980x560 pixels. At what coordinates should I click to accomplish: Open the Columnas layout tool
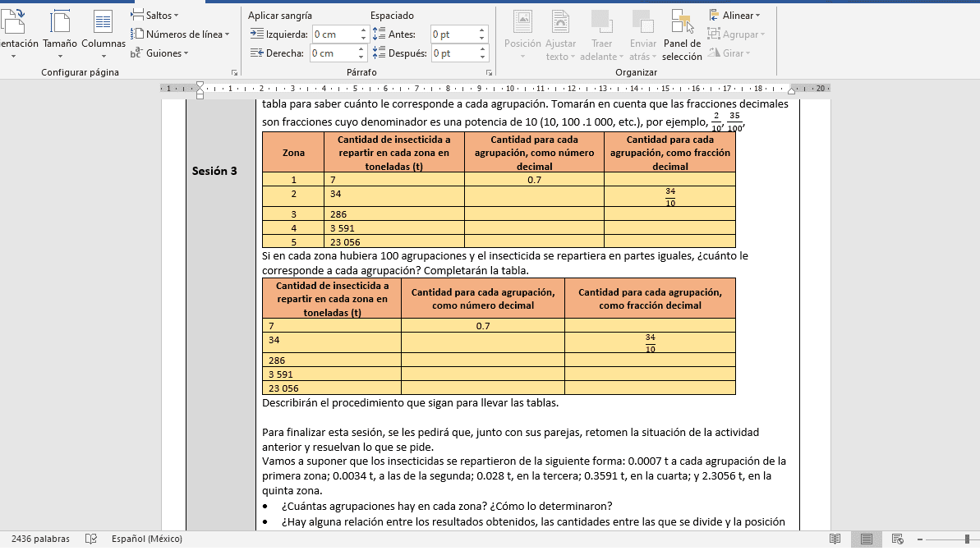pos(104,34)
